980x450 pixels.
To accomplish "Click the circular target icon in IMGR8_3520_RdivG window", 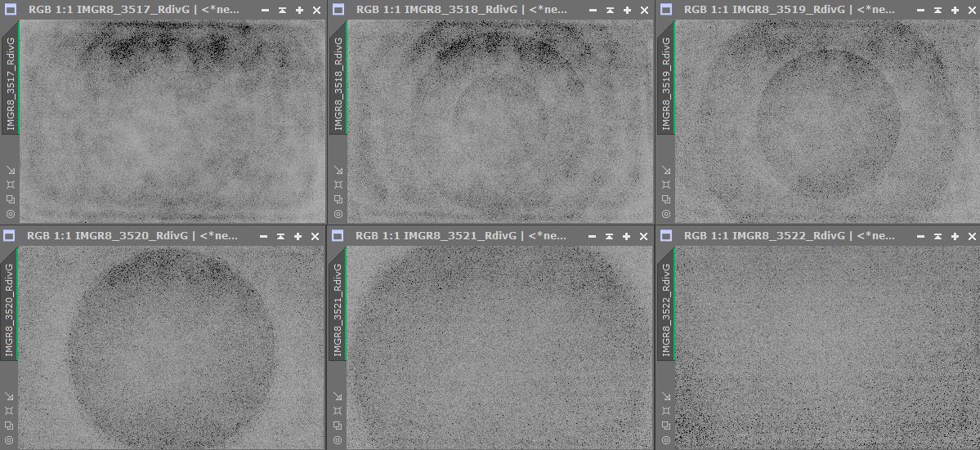I will click(x=11, y=439).
